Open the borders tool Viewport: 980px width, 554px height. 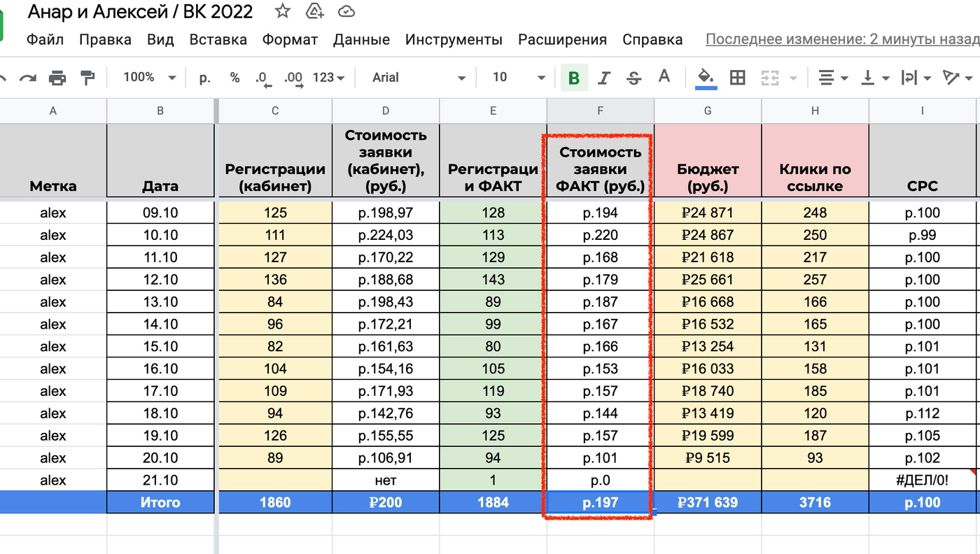coord(737,78)
